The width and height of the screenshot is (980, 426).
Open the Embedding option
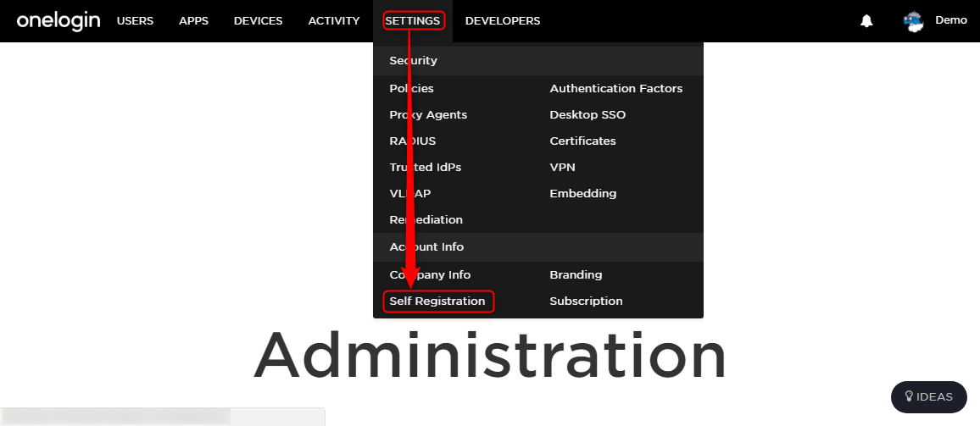[583, 194]
